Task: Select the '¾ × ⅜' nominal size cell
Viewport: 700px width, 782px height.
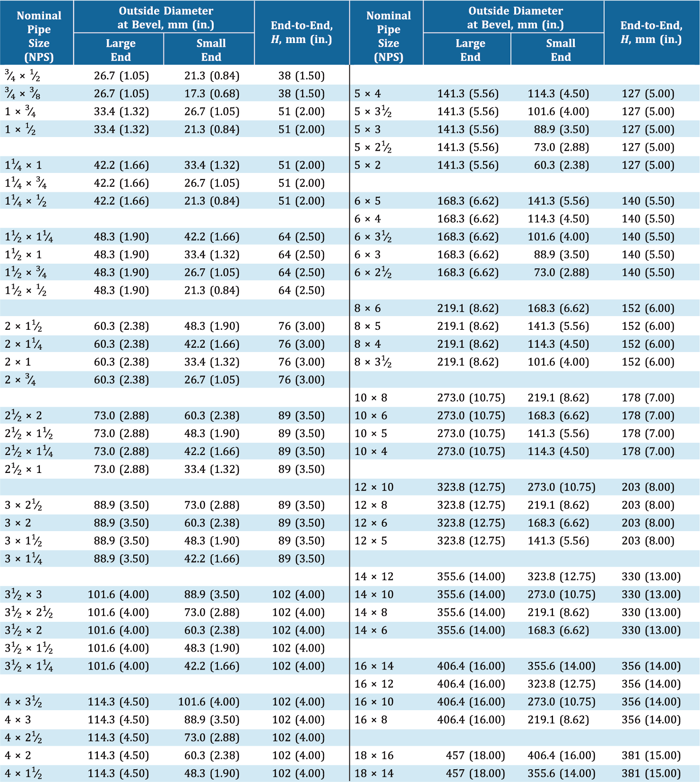Action: 22,94
